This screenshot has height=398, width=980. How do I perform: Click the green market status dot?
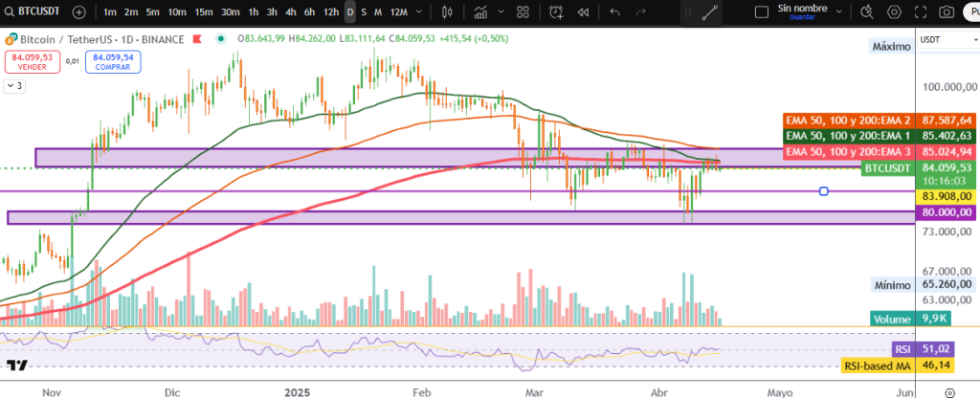pyautogui.click(x=221, y=38)
